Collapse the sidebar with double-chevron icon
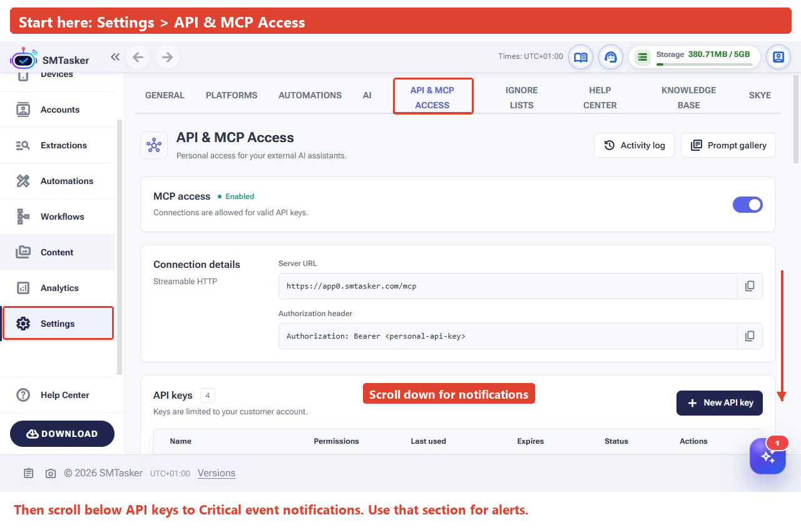This screenshot has height=532, width=801. click(115, 57)
